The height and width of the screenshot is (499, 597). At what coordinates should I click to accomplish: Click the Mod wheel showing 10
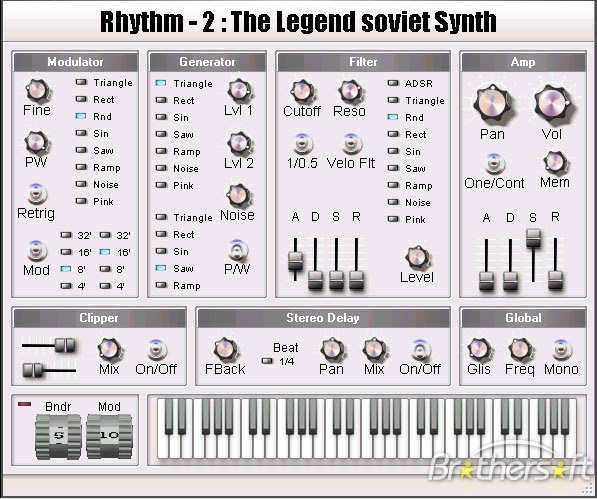pyautogui.click(x=109, y=436)
